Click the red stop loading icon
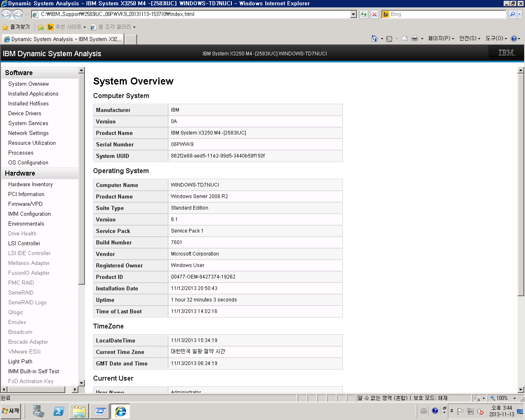This screenshot has height=420, width=525. (374, 14)
